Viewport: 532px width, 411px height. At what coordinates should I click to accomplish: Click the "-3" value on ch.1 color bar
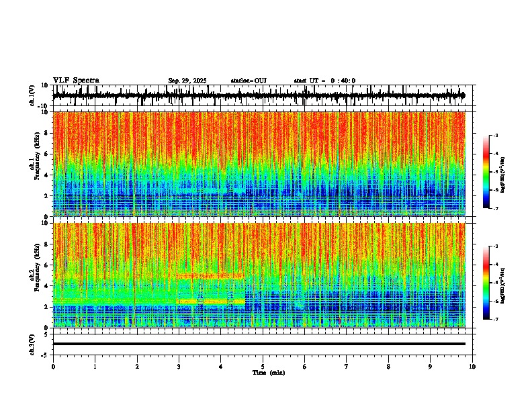[x=496, y=135]
